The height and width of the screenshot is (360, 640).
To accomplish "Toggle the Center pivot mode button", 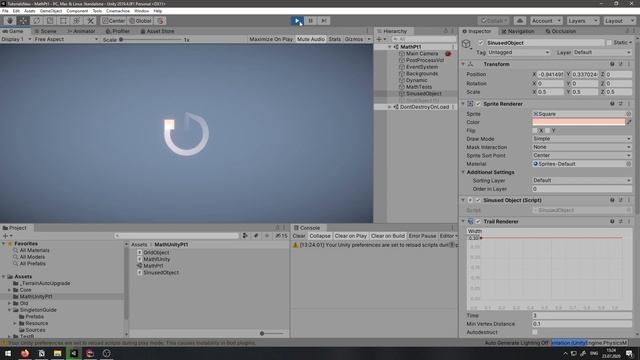I will 113,21.
